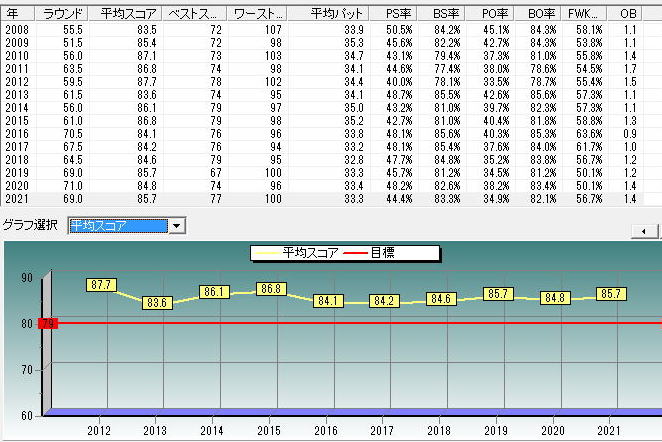Click the 2021 x-axis label on the graph
Screen dimensions: 662x442
coord(609,431)
